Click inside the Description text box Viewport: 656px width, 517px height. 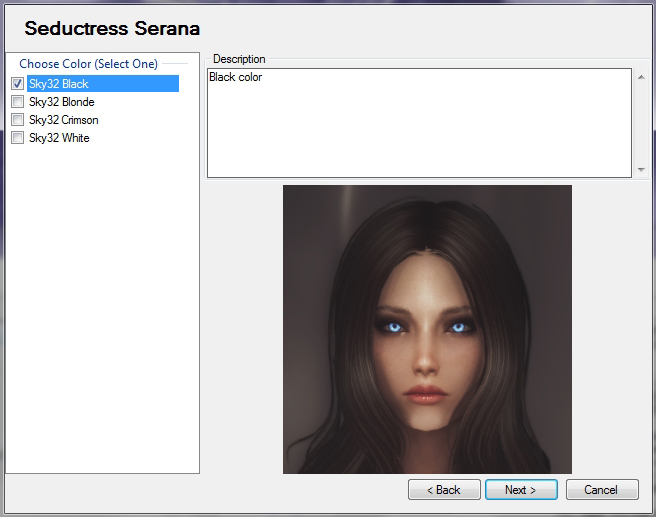click(x=419, y=123)
